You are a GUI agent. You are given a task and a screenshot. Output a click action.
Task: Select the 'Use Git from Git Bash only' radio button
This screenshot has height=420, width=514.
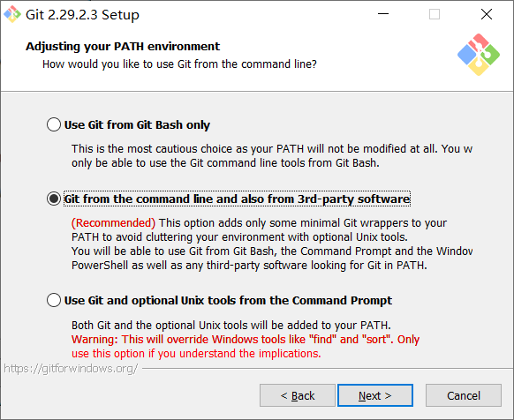coord(54,124)
